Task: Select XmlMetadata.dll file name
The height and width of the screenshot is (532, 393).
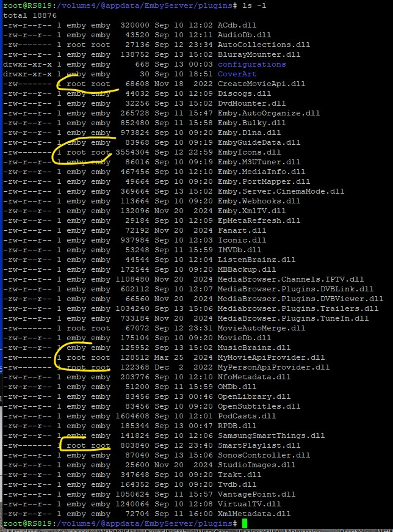Action: (254, 514)
